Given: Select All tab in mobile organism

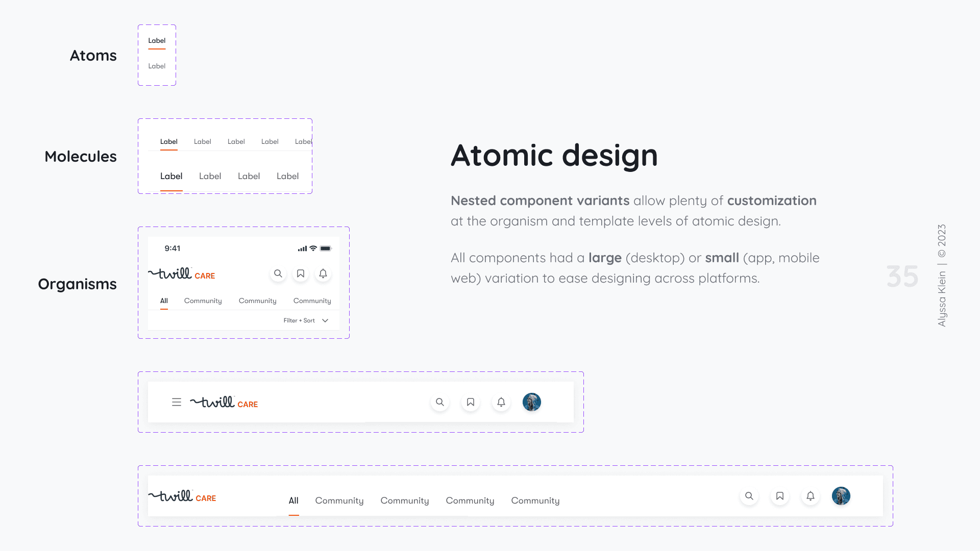Looking at the screenshot, I should [x=164, y=301].
